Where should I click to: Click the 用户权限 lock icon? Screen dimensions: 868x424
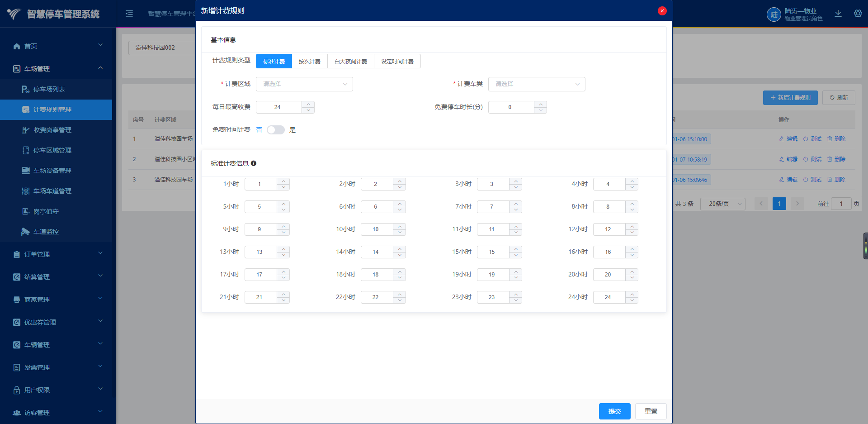tap(17, 390)
